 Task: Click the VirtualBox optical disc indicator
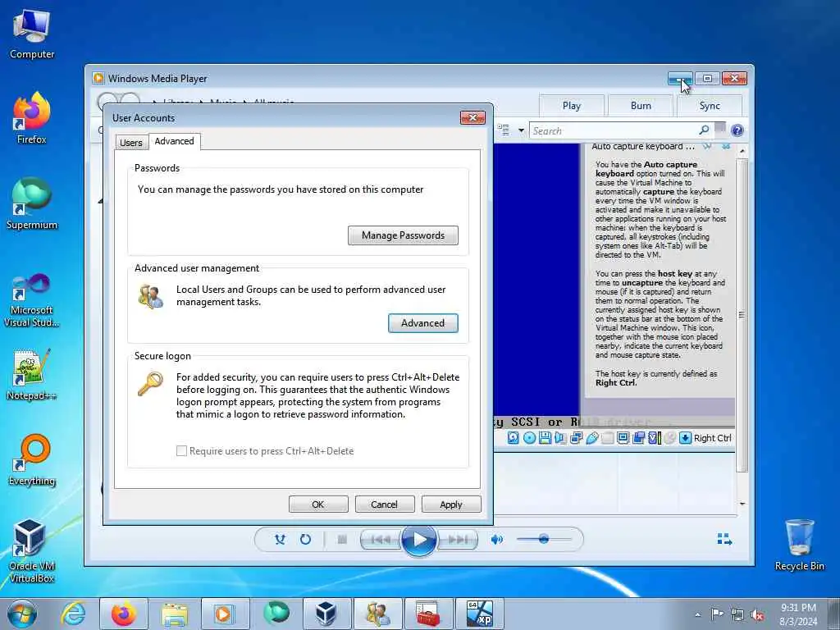529,438
